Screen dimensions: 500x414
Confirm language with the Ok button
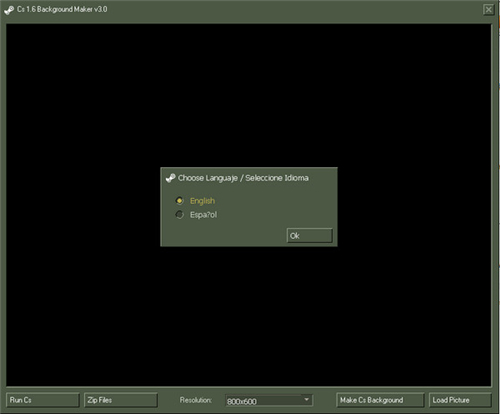click(310, 236)
